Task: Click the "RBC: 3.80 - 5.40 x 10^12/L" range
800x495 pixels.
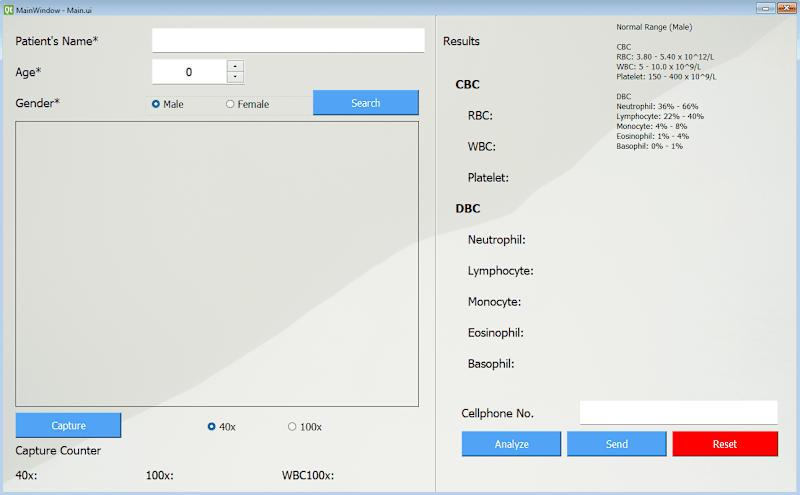Action: click(x=665, y=57)
